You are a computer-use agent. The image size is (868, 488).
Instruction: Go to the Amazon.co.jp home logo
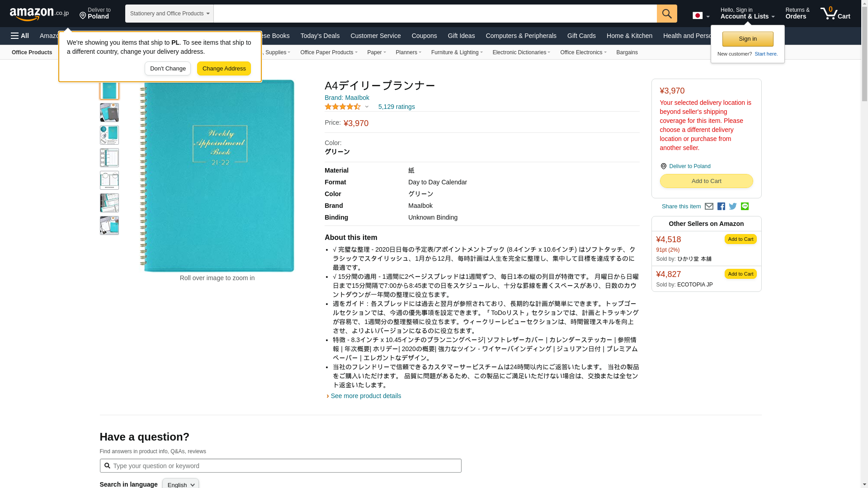39,14
